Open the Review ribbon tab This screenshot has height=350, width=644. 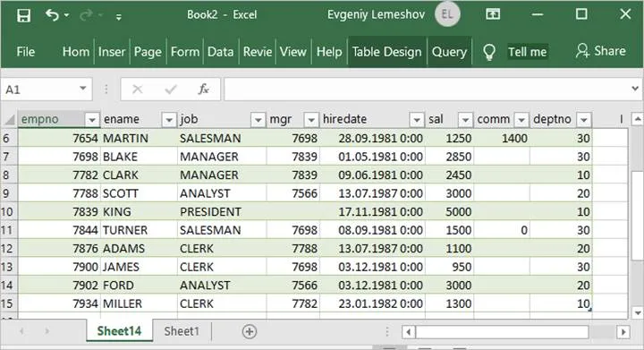[258, 52]
